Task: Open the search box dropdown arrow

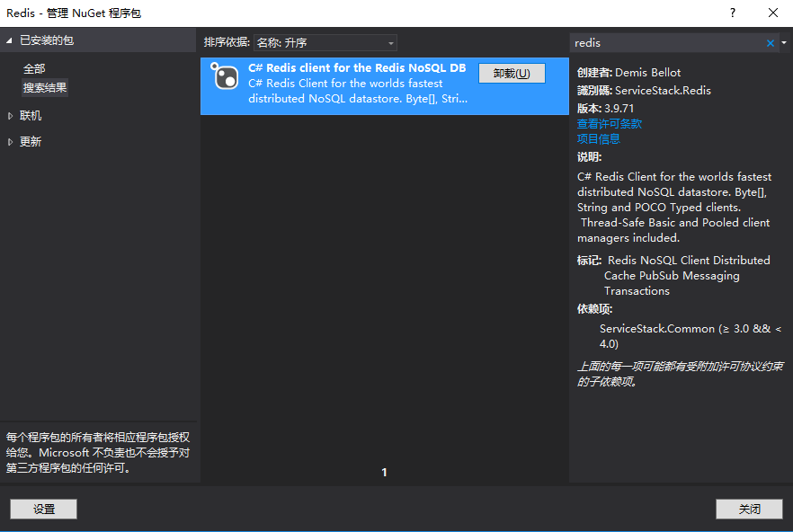Action: (784, 43)
